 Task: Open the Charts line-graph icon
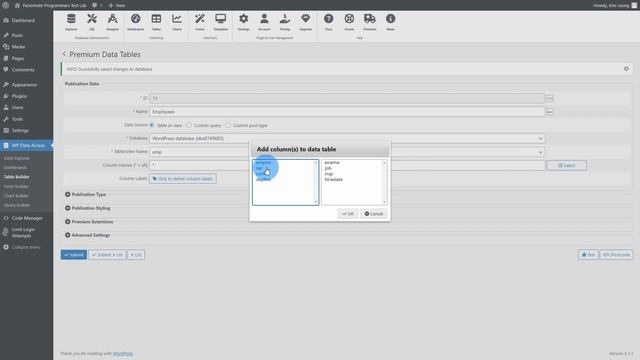tap(177, 22)
